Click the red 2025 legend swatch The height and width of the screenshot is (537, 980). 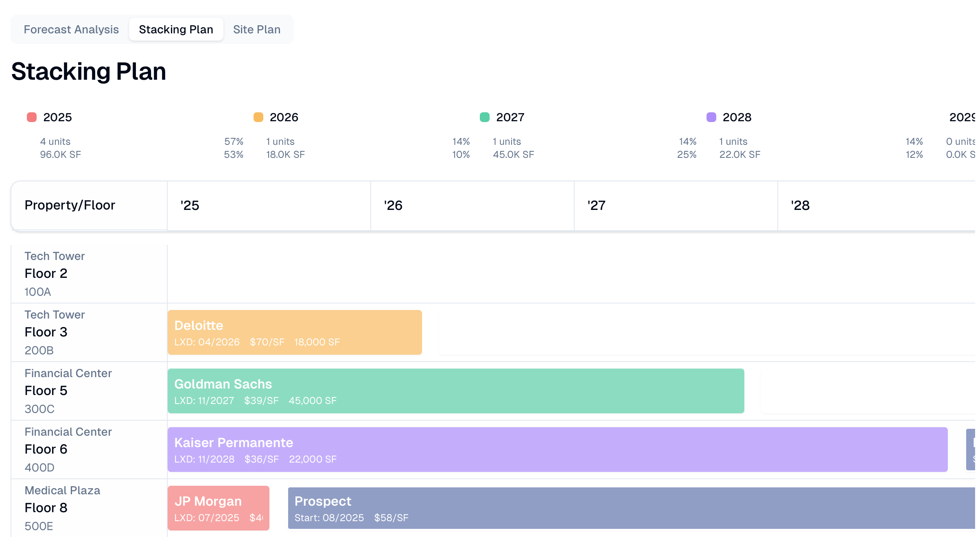pyautogui.click(x=32, y=117)
